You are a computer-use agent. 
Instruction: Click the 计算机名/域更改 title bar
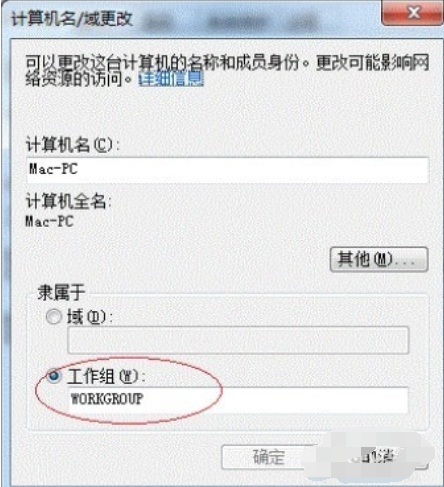pos(192,19)
